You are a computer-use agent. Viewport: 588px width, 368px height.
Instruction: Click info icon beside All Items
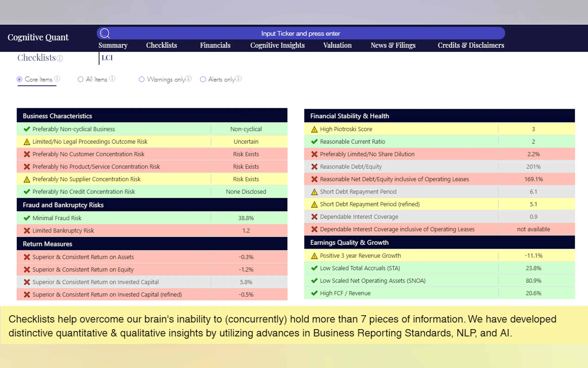(112, 79)
